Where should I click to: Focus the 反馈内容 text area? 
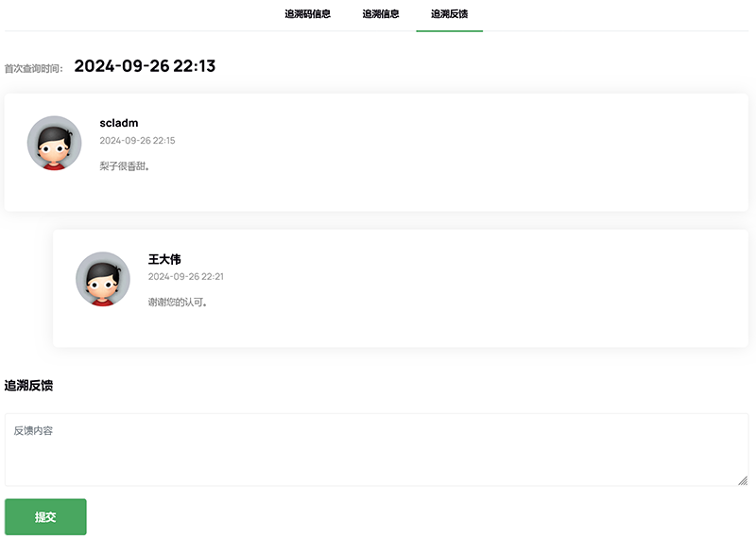coord(376,449)
